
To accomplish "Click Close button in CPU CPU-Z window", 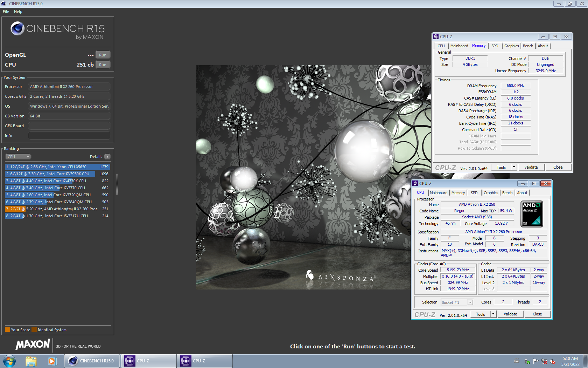I will pos(537,314).
